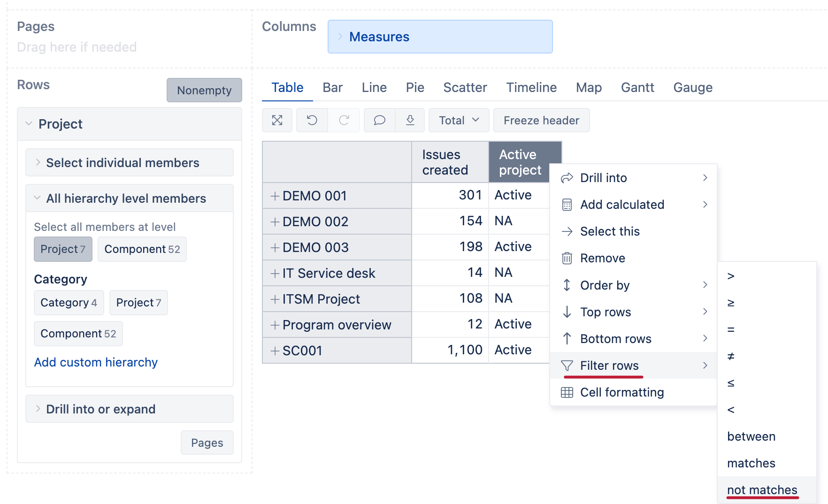828x504 pixels.
Task: Select the Drill into menu icon
Action: tap(567, 178)
